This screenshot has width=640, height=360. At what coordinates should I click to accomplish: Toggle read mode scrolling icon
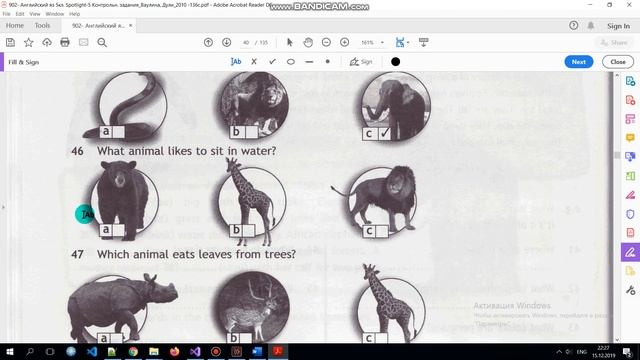pos(423,42)
